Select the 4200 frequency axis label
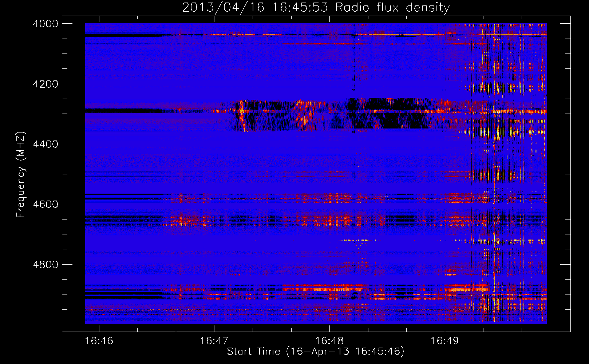Viewport: 589px width, 364px height. click(x=46, y=84)
